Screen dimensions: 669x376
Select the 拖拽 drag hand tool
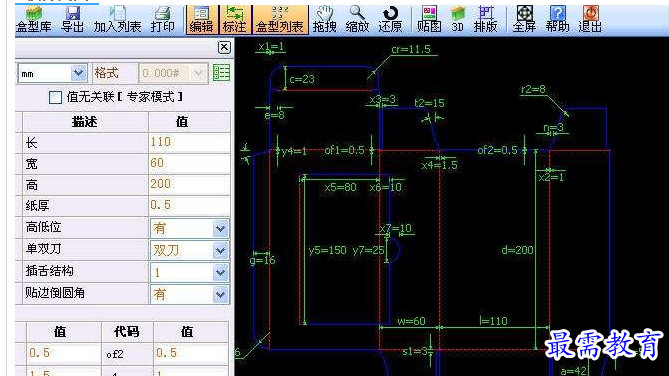click(325, 20)
